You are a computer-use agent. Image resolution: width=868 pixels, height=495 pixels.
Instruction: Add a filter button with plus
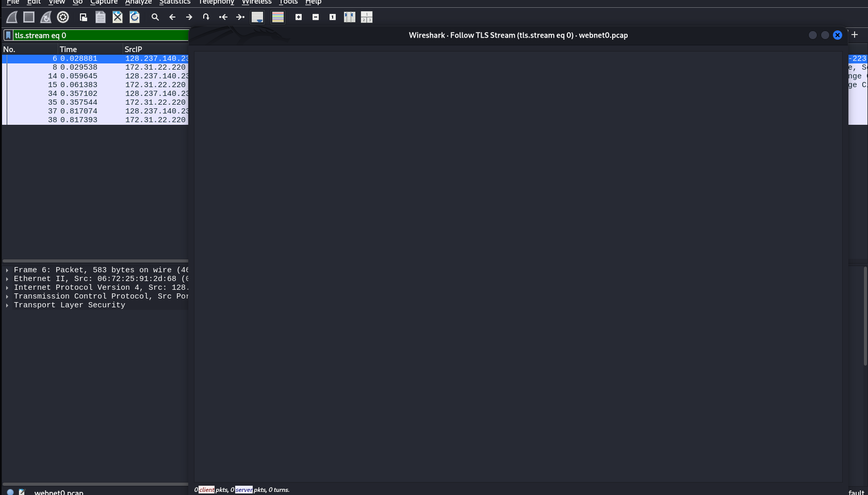[x=855, y=35]
